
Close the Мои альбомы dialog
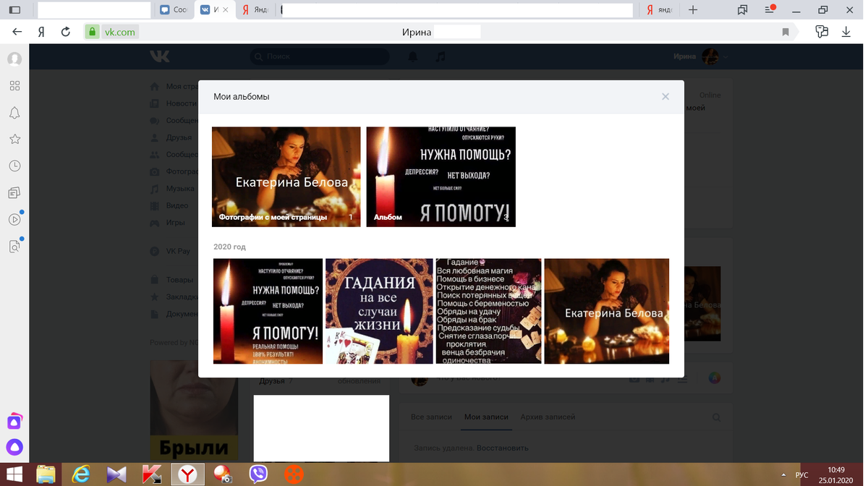pos(665,97)
